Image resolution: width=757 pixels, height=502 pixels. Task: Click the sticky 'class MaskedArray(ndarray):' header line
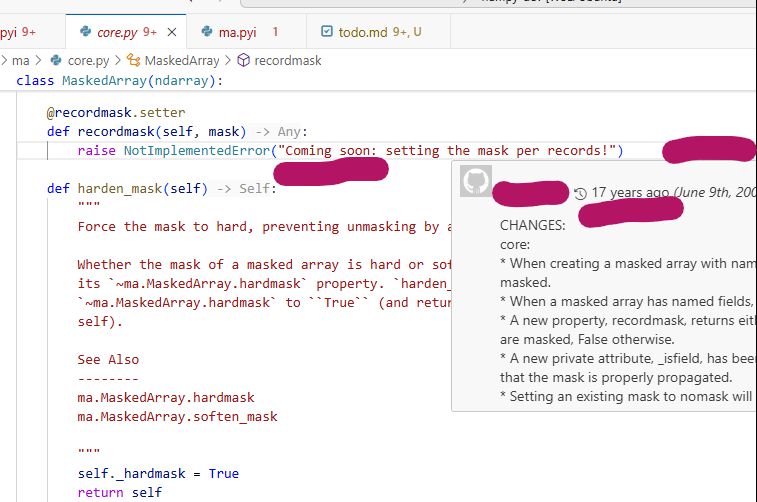119,81
